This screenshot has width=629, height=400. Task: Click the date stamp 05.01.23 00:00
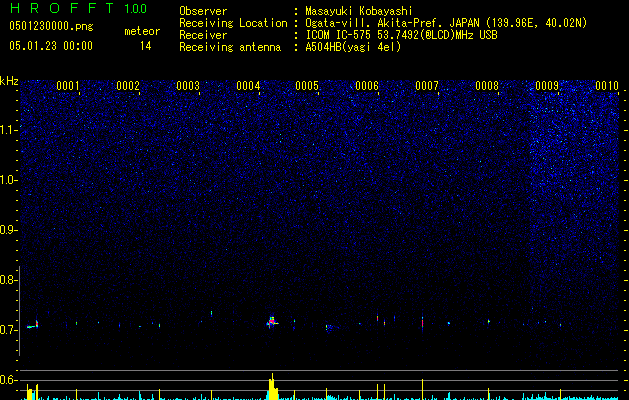pyautogui.click(x=51, y=46)
